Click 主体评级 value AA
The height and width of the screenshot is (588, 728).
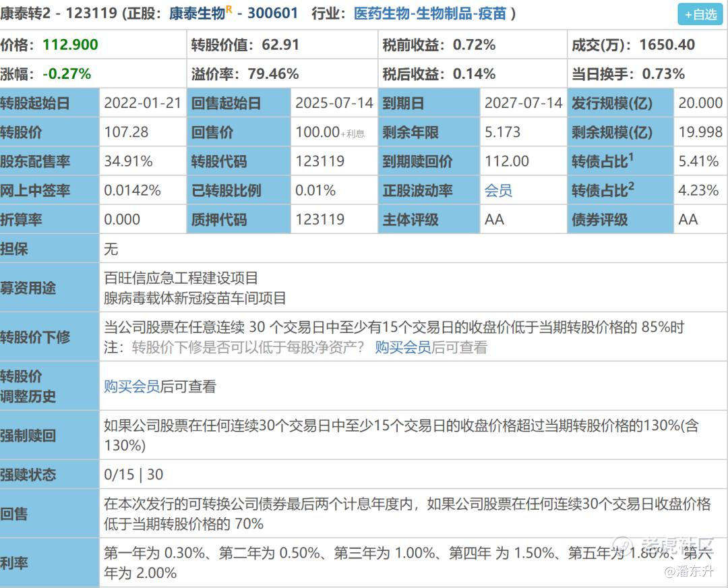point(495,219)
